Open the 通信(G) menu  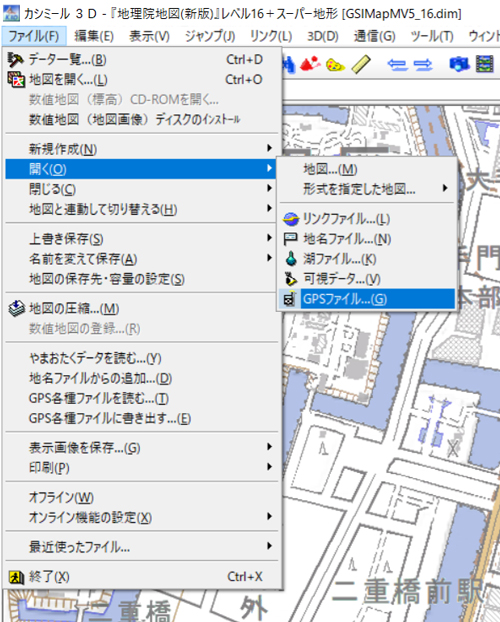click(x=375, y=36)
